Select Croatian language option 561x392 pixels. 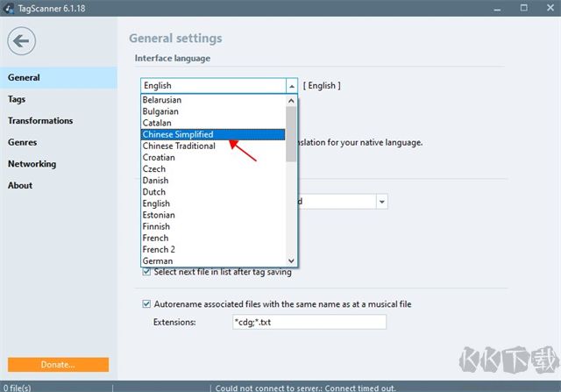[x=213, y=157]
